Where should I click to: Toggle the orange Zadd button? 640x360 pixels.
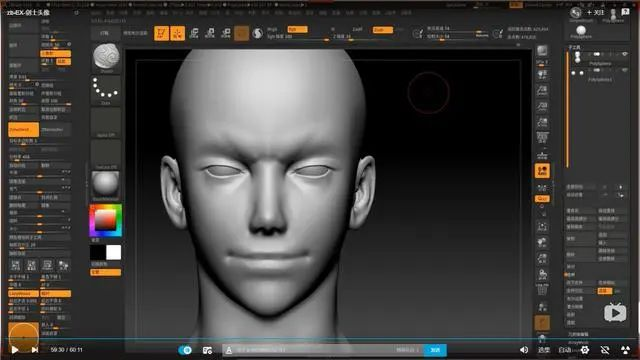(382, 30)
